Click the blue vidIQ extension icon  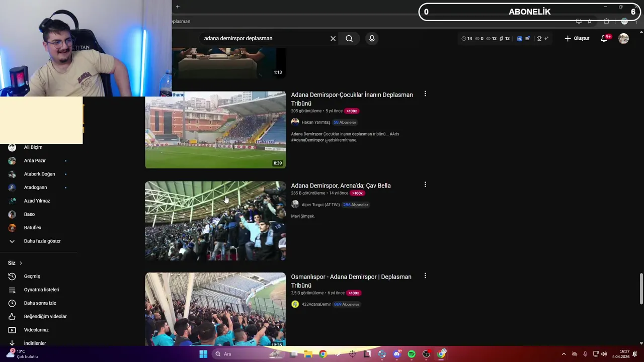point(520,38)
